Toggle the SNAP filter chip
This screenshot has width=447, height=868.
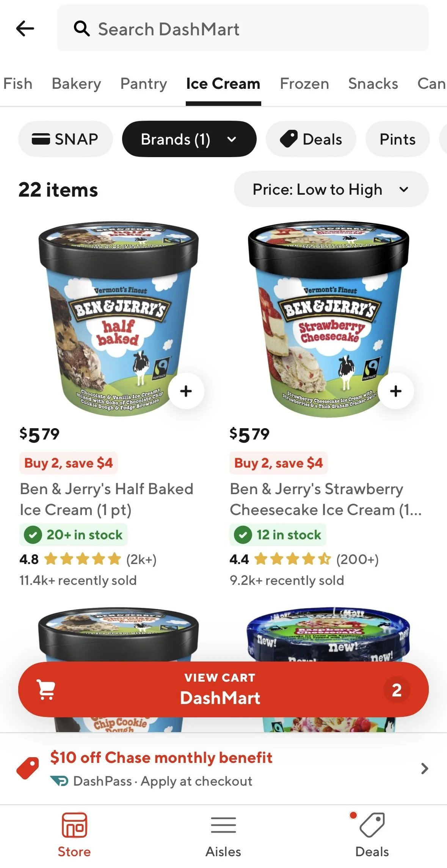coord(65,139)
